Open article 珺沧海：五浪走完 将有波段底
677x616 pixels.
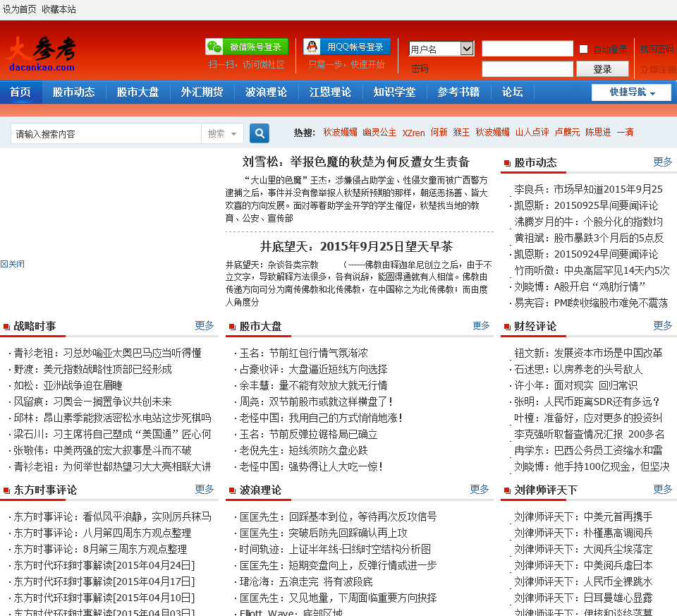point(306,582)
